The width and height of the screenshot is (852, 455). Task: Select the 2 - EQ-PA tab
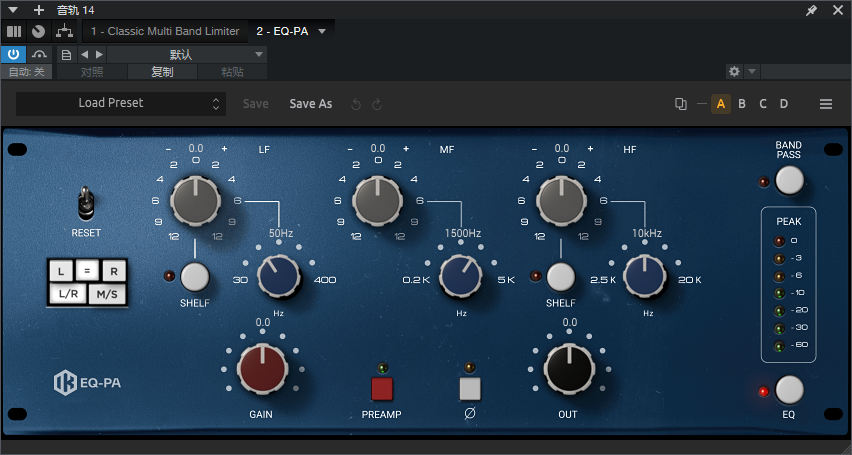click(282, 32)
